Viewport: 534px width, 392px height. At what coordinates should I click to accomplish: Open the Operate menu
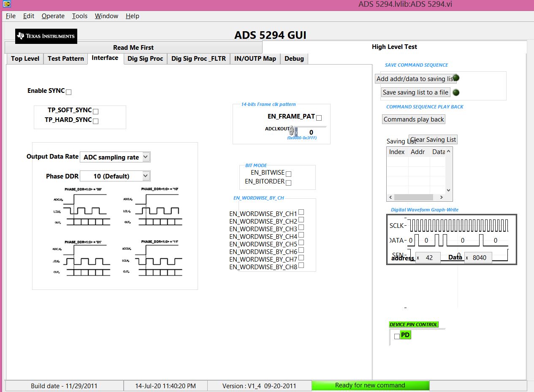click(53, 16)
